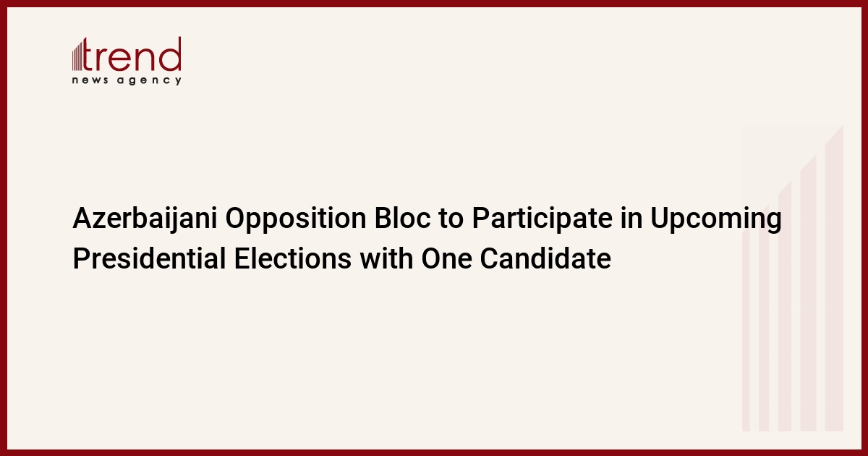Screen dimensions: 868x456
Task: Click the red "trend" wordmark
Action: [x=134, y=54]
